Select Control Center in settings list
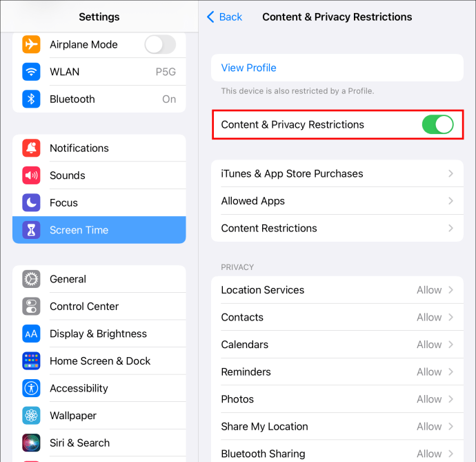The height and width of the screenshot is (462, 476). click(x=99, y=307)
